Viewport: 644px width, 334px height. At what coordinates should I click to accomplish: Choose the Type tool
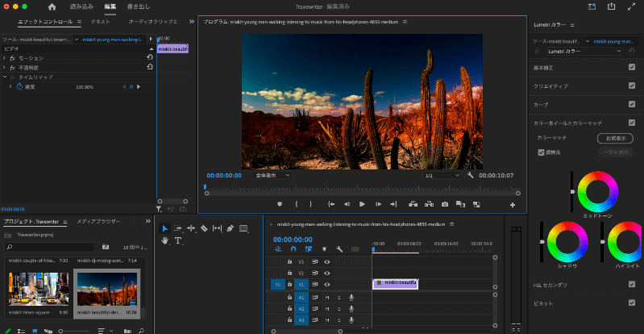[178, 240]
